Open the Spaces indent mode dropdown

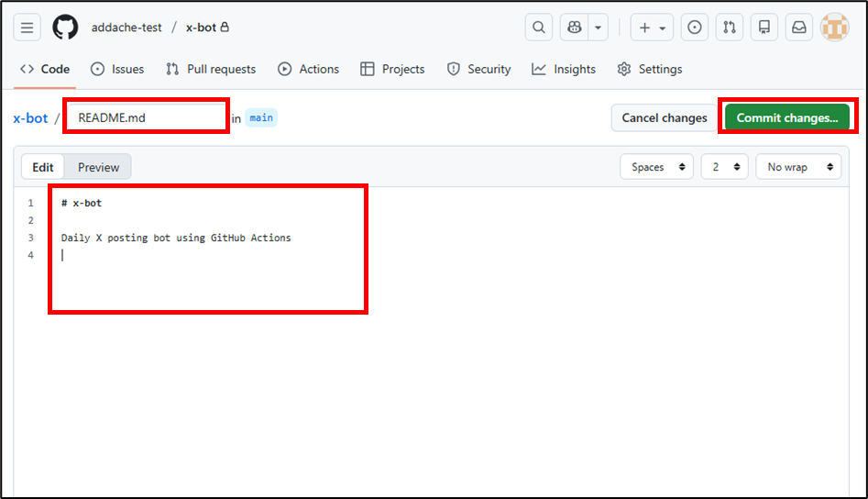pos(658,167)
